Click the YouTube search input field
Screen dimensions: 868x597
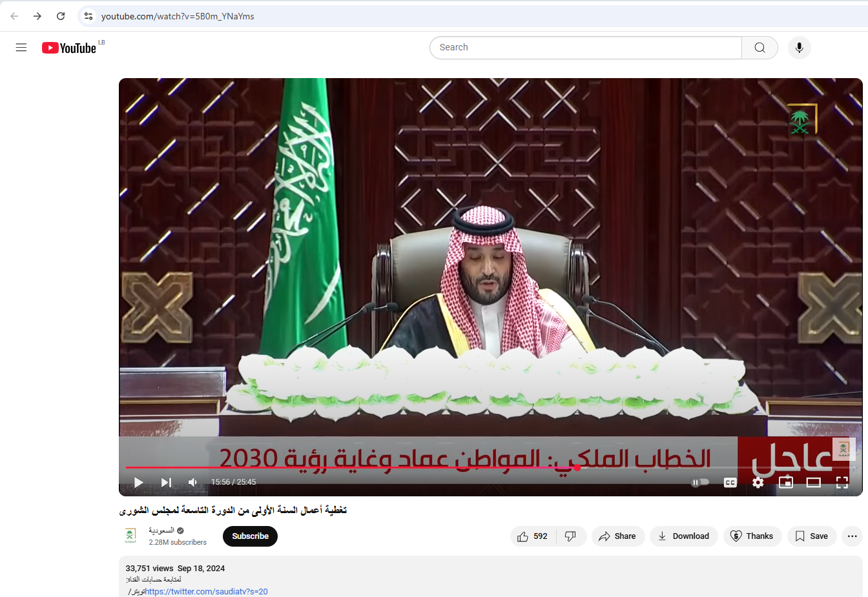coord(585,48)
